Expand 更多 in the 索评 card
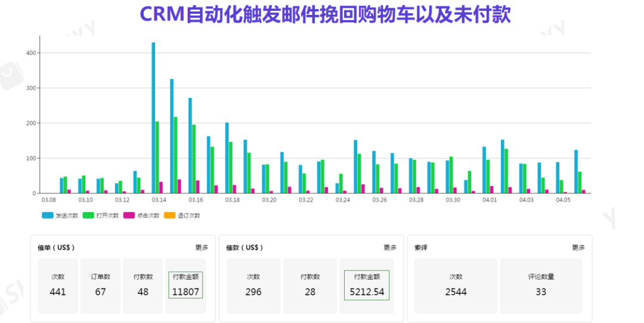 (x=578, y=247)
